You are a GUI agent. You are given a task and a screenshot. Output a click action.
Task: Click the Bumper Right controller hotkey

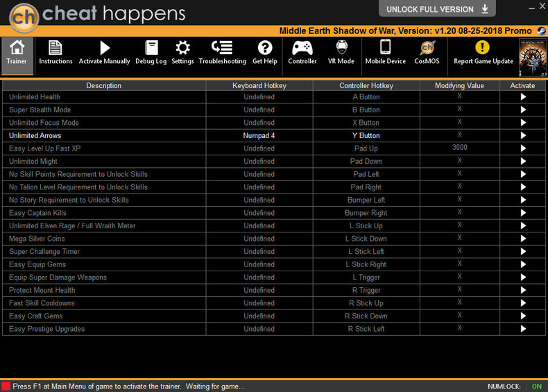(366, 213)
